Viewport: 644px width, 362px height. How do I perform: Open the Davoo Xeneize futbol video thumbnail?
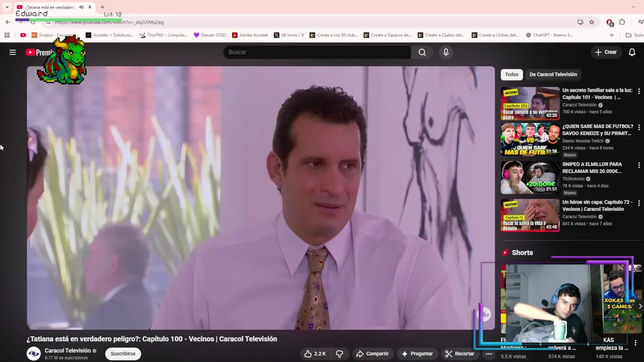click(x=530, y=139)
